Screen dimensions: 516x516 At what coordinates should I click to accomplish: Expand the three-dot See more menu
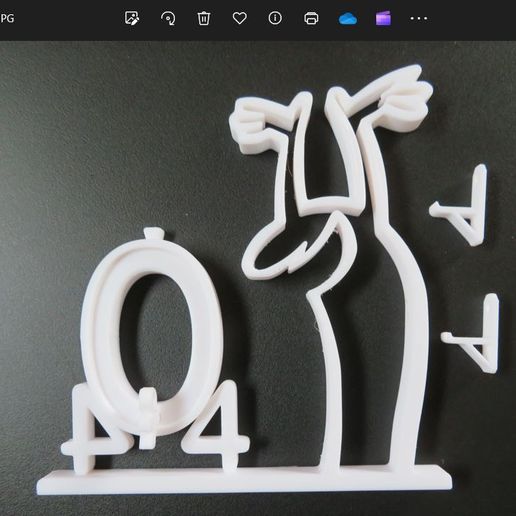[x=419, y=18]
